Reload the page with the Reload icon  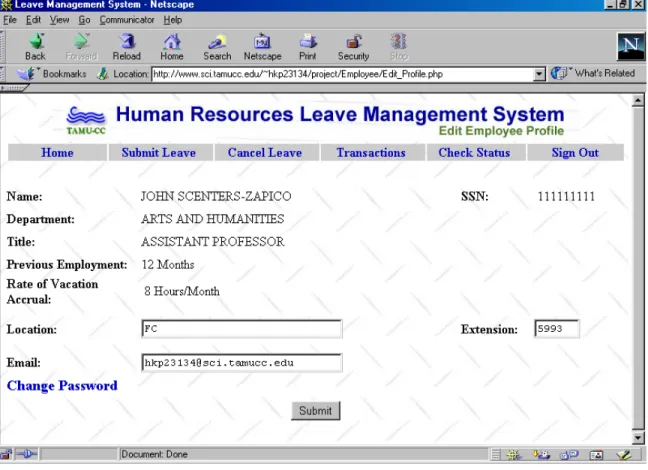tap(127, 41)
